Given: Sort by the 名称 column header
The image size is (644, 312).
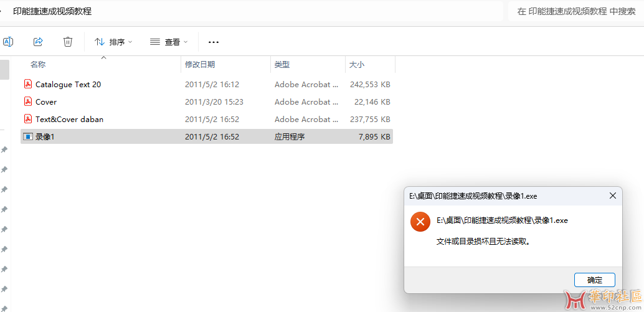Looking at the screenshot, I should click(38, 64).
